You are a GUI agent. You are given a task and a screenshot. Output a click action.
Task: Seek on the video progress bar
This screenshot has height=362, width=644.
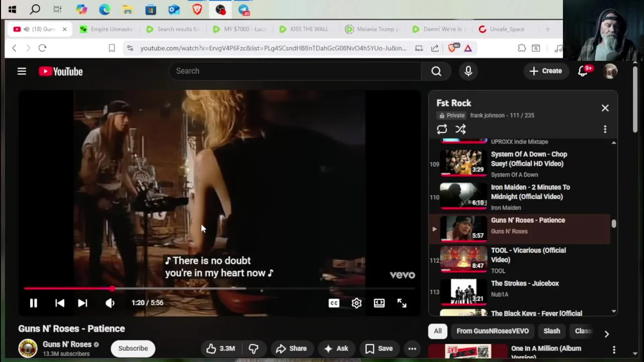pos(219,289)
